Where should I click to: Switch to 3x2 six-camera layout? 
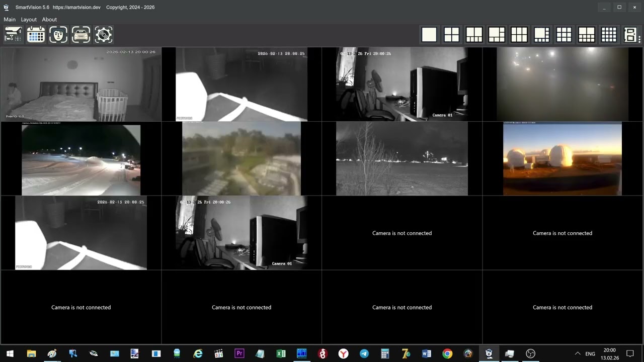tap(519, 35)
